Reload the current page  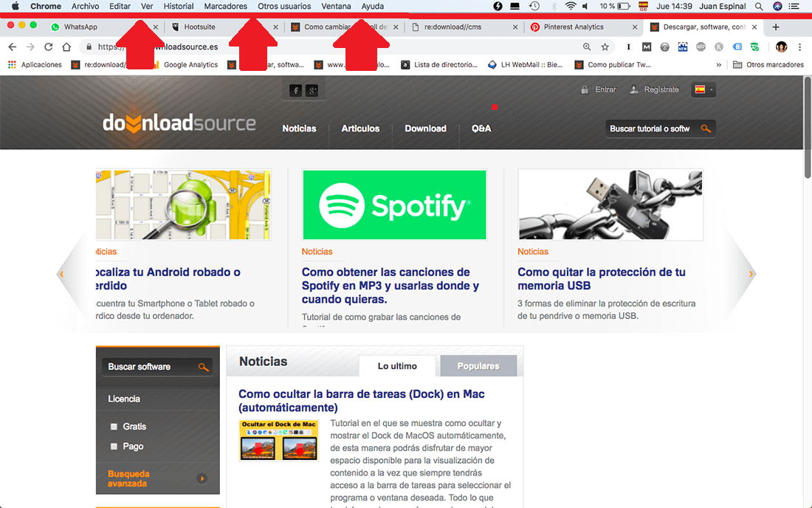coord(48,47)
